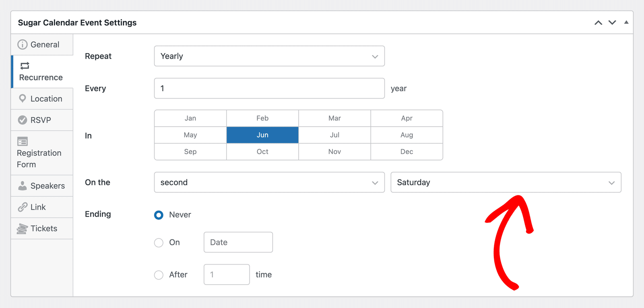This screenshot has height=308, width=644.
Task: Click the Registration Form icon
Action: click(x=23, y=142)
